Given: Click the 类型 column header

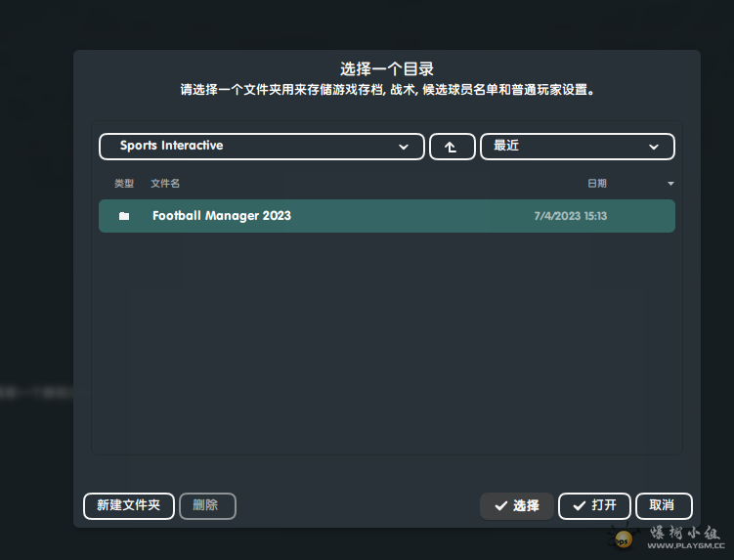Looking at the screenshot, I should point(124,183).
